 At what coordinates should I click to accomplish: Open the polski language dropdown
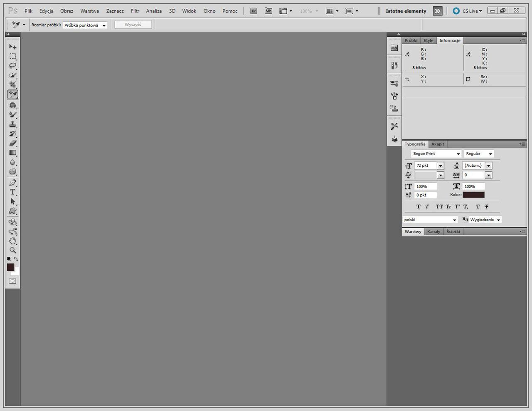(x=430, y=220)
